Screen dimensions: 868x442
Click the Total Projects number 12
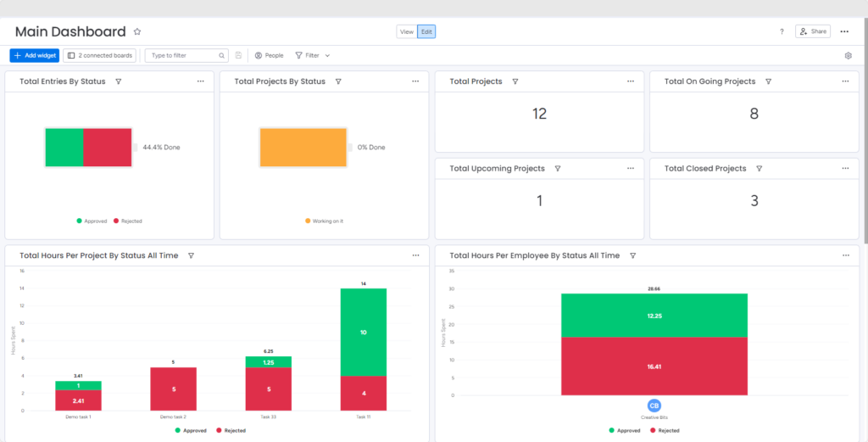tap(539, 114)
